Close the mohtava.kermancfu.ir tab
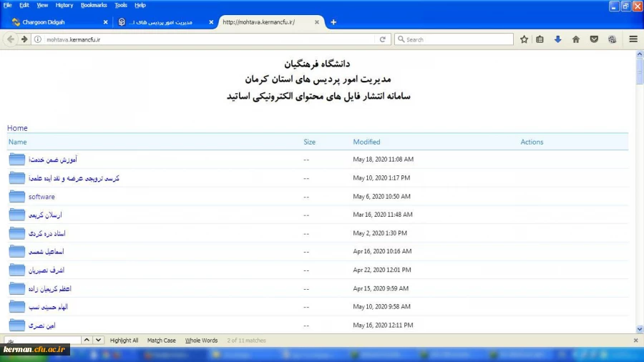644x362 pixels. [x=317, y=22]
